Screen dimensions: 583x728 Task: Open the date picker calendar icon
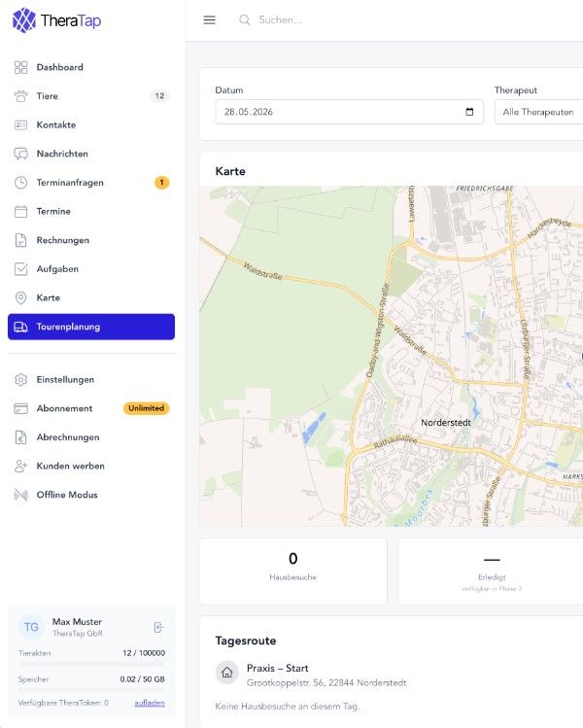(469, 112)
